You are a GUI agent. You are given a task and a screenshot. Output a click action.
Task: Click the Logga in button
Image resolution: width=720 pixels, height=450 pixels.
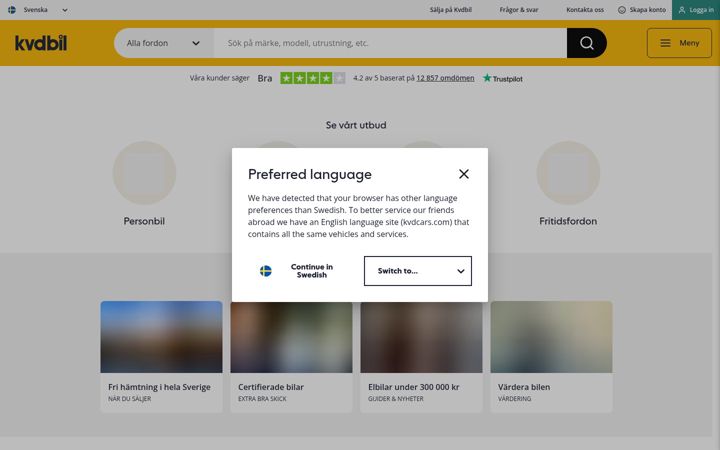pos(696,10)
